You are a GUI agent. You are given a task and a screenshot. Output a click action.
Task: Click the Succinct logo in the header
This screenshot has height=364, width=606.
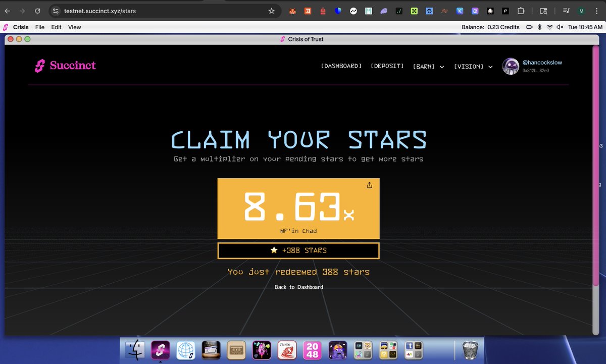(x=65, y=66)
